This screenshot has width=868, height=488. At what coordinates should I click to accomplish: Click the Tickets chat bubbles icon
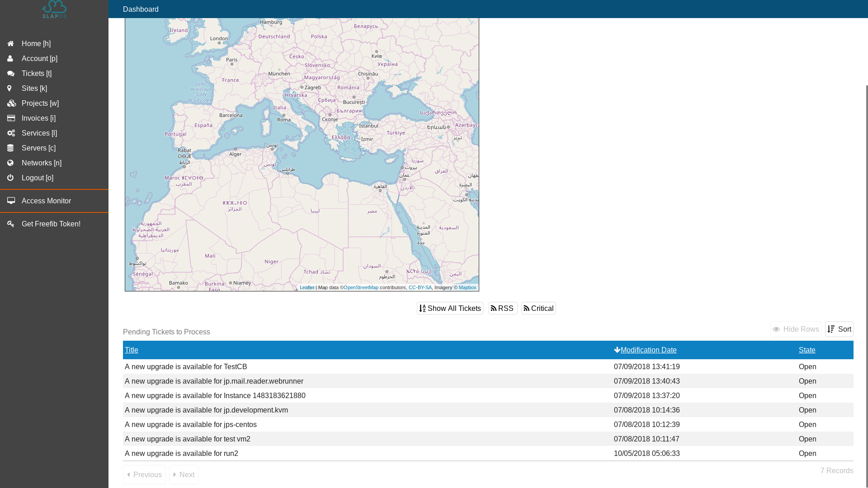click(11, 74)
